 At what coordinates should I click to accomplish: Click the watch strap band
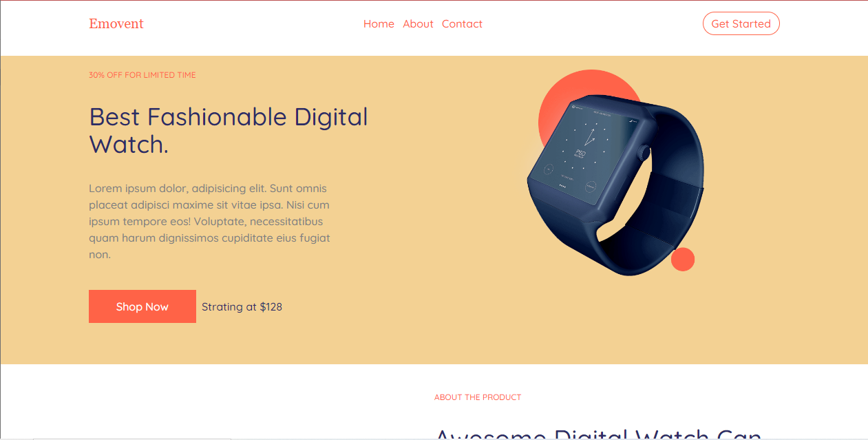coord(671,200)
